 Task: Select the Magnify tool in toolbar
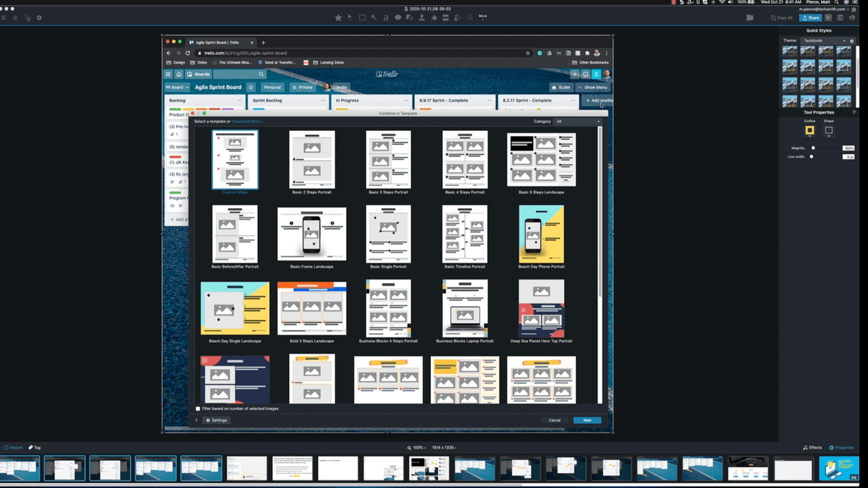coord(470,17)
